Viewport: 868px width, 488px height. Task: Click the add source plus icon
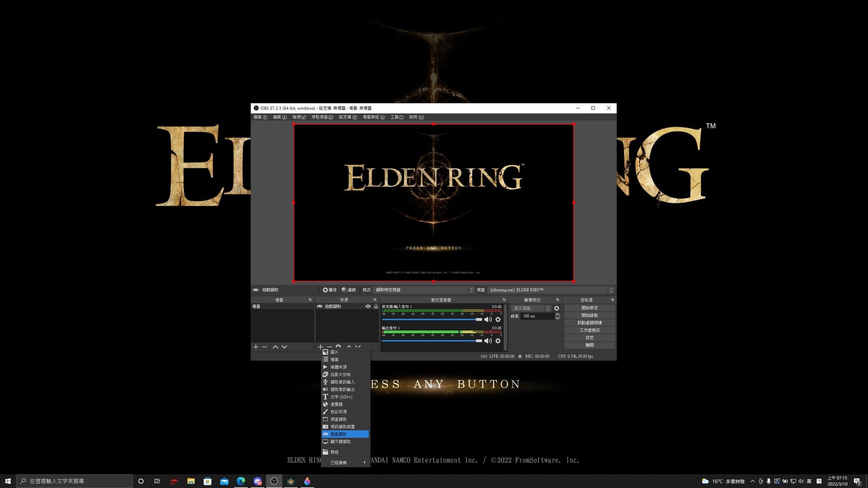pyautogui.click(x=320, y=347)
